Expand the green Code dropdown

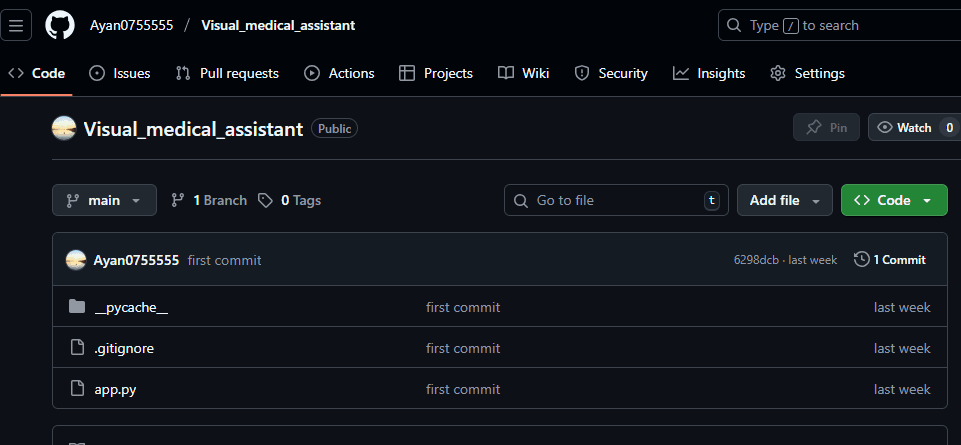tap(893, 200)
